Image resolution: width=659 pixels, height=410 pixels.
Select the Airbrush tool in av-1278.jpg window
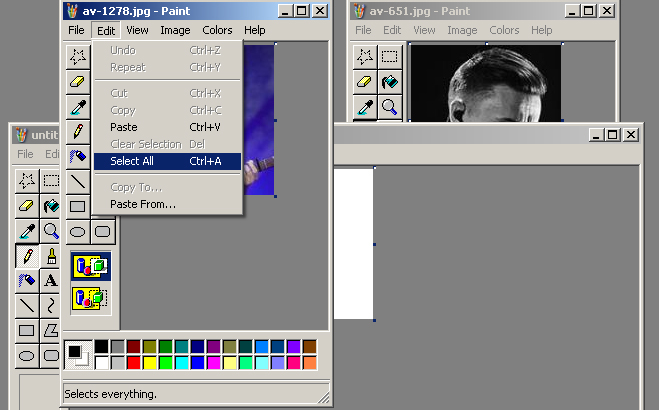[78, 157]
